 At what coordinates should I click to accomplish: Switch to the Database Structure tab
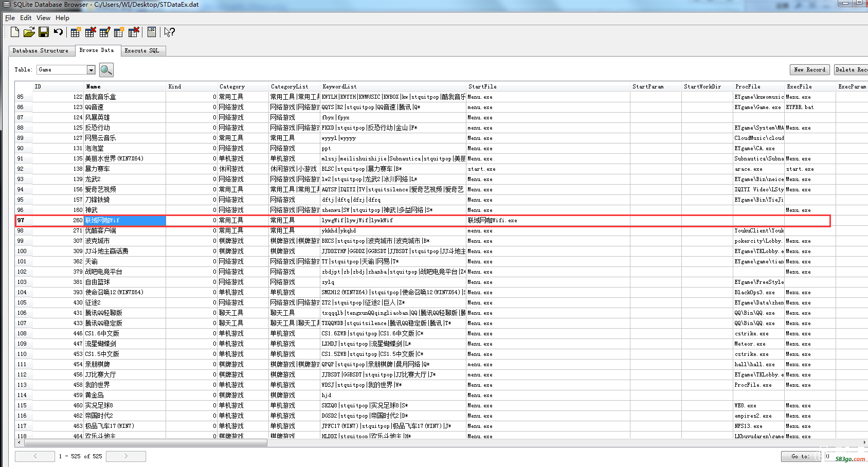click(41, 50)
